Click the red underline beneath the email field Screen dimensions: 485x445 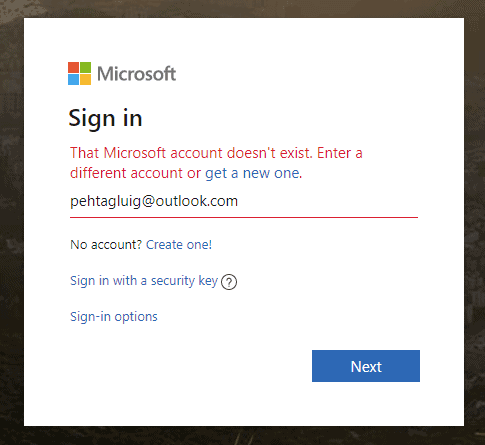[x=244, y=217]
